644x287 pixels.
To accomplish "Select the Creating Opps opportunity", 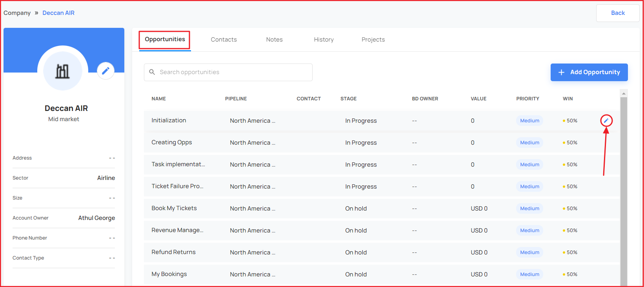I will coord(172,142).
